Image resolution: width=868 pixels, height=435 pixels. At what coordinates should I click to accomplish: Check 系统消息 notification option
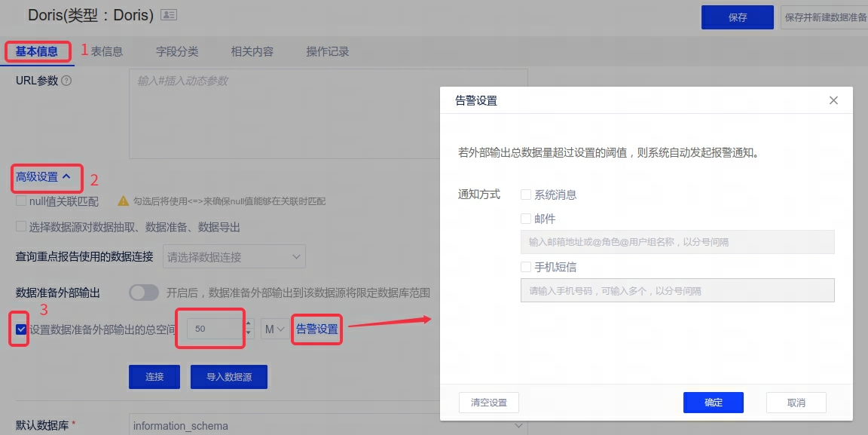(x=526, y=195)
